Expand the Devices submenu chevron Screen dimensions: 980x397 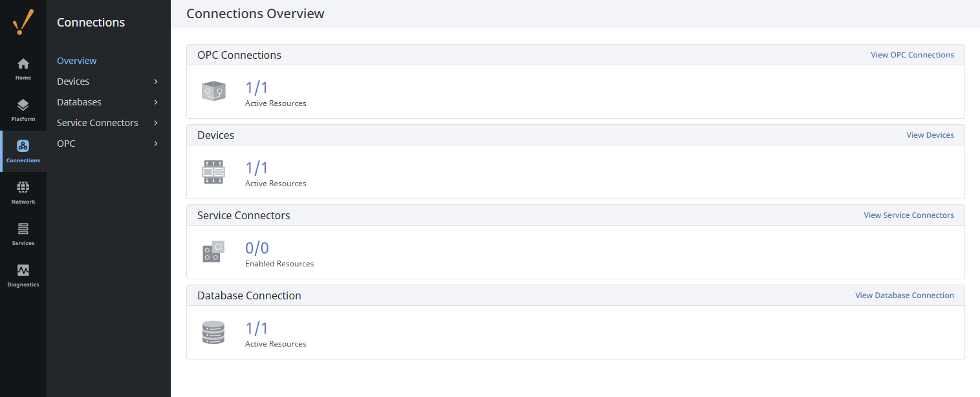click(x=156, y=81)
